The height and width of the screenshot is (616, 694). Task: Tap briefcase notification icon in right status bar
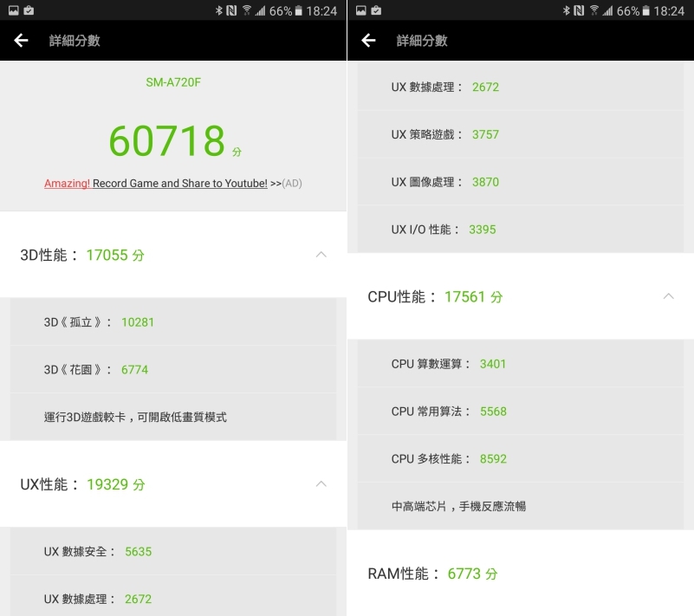376,10
